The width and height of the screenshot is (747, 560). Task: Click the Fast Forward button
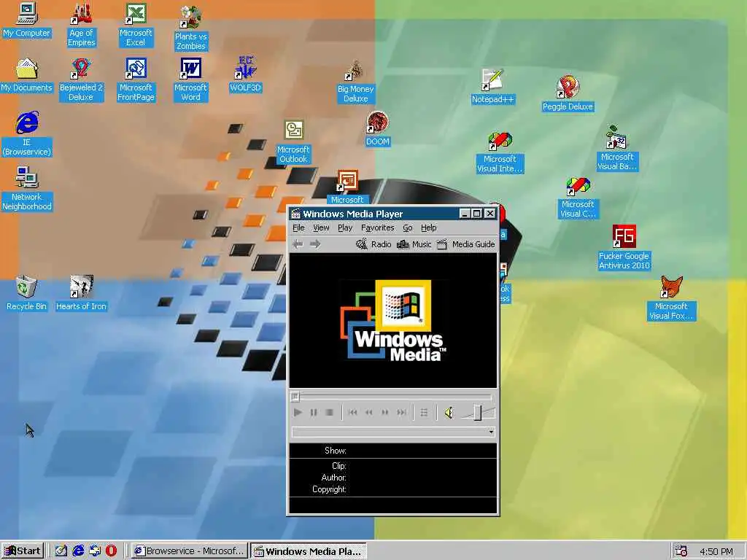click(385, 413)
